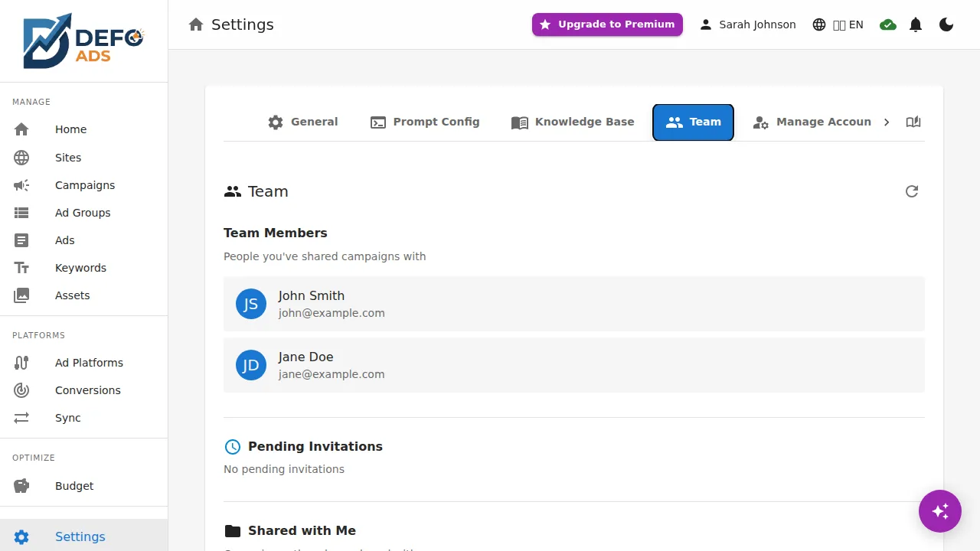Open the Budget page
980x551 pixels.
83,486
